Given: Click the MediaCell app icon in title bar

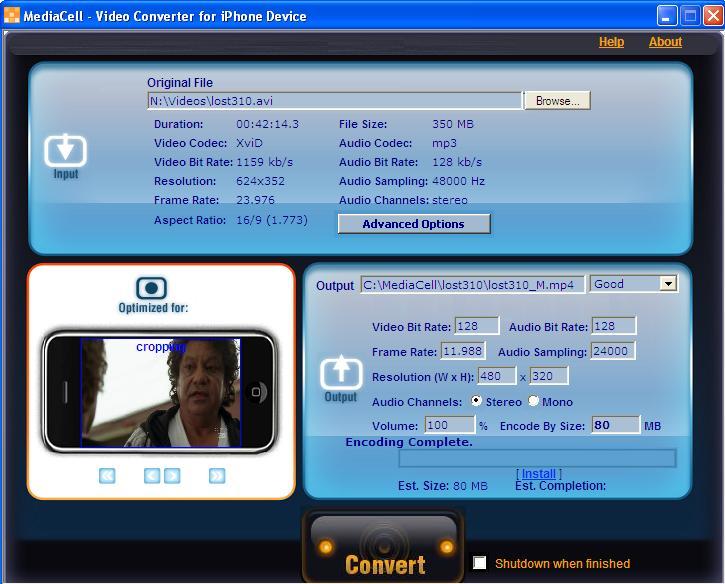Looking at the screenshot, I should point(12,15).
